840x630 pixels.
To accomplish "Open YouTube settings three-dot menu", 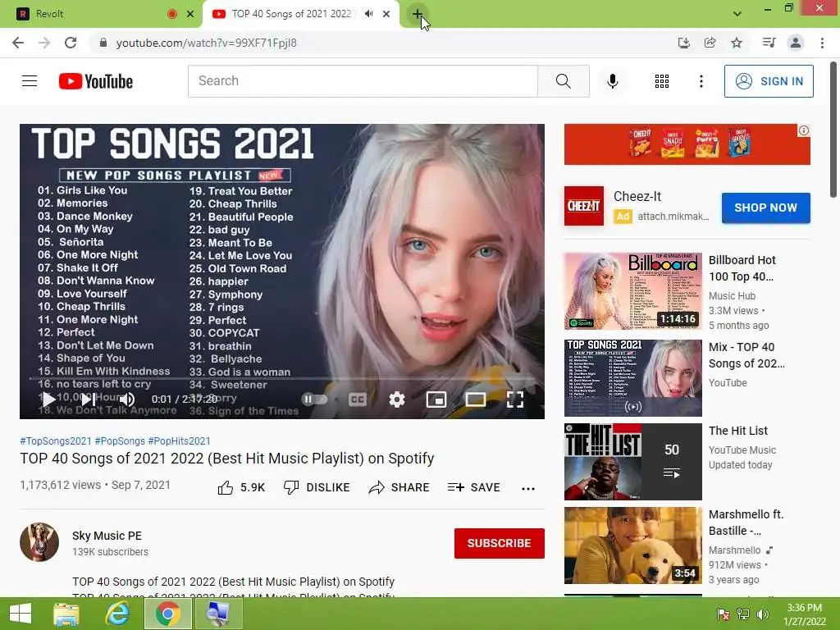I will [701, 81].
